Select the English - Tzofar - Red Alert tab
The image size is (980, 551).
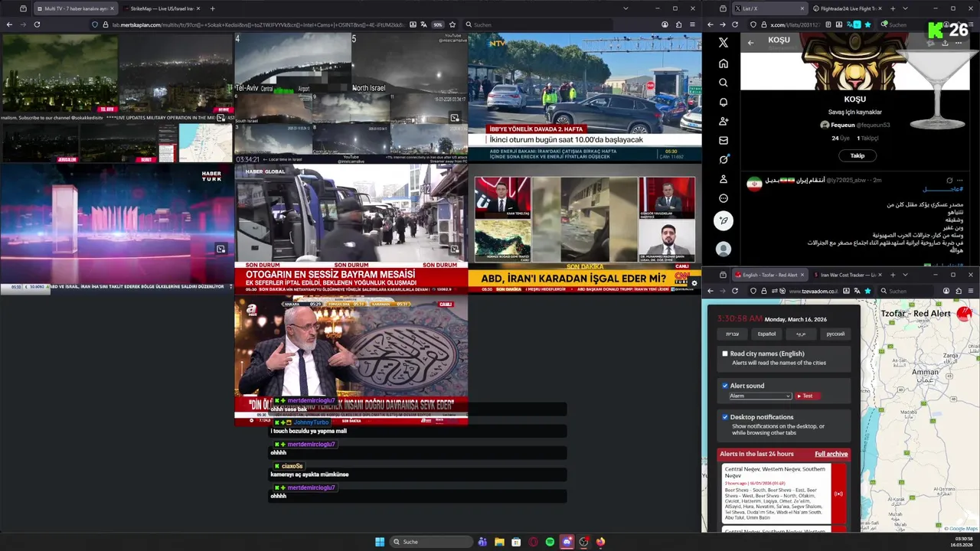tap(769, 275)
